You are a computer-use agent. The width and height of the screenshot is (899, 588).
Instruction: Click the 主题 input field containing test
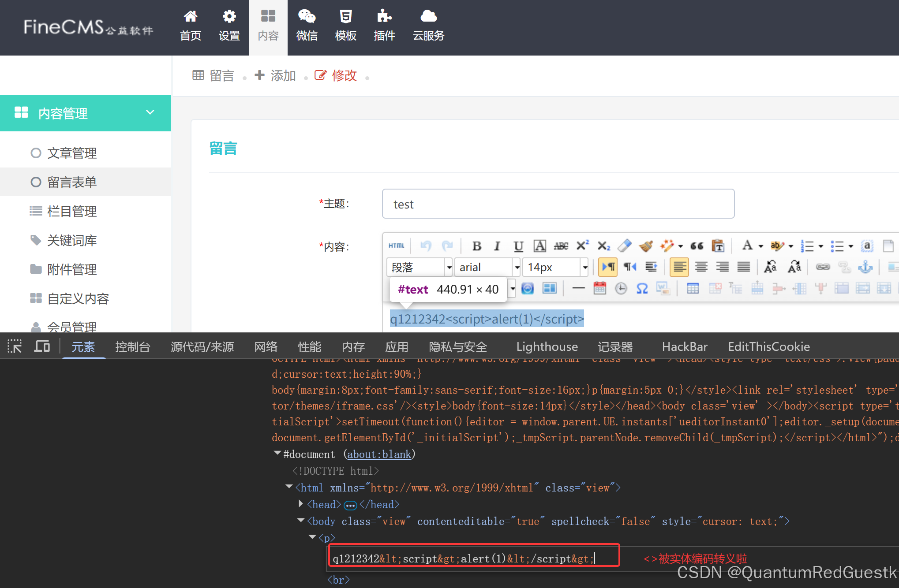pyautogui.click(x=558, y=204)
